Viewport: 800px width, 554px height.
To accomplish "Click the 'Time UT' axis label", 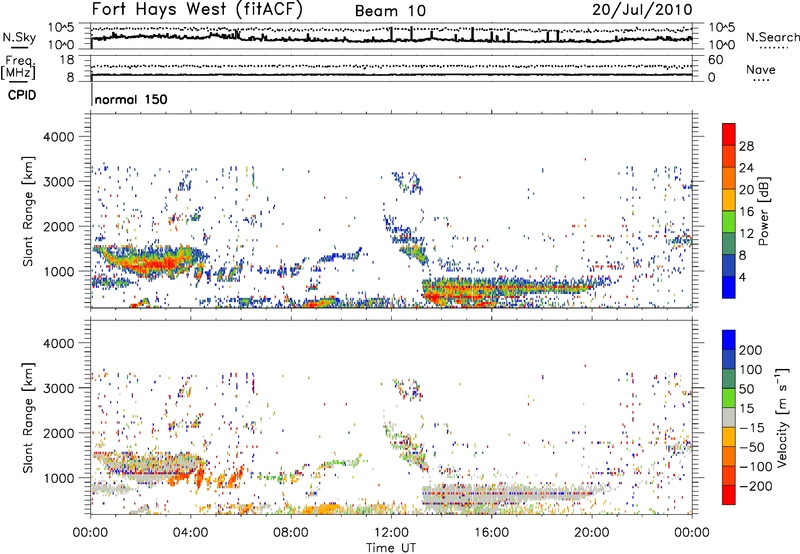I will (391, 548).
